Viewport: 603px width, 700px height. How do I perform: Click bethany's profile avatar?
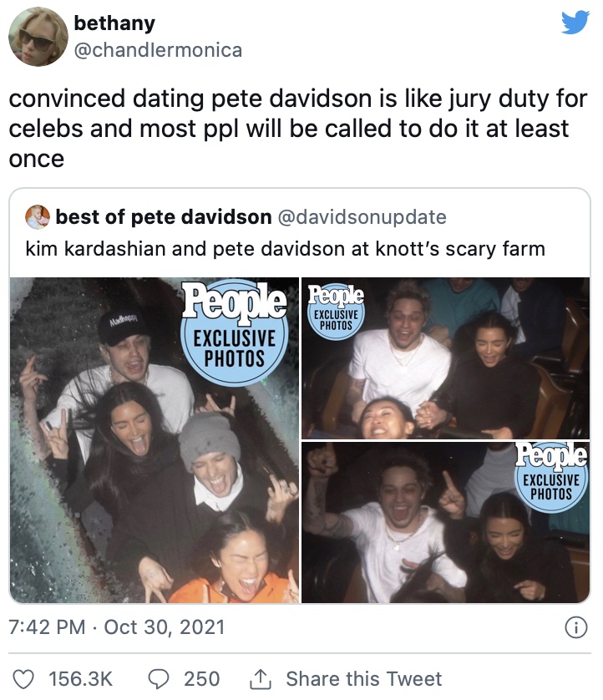[x=38, y=37]
